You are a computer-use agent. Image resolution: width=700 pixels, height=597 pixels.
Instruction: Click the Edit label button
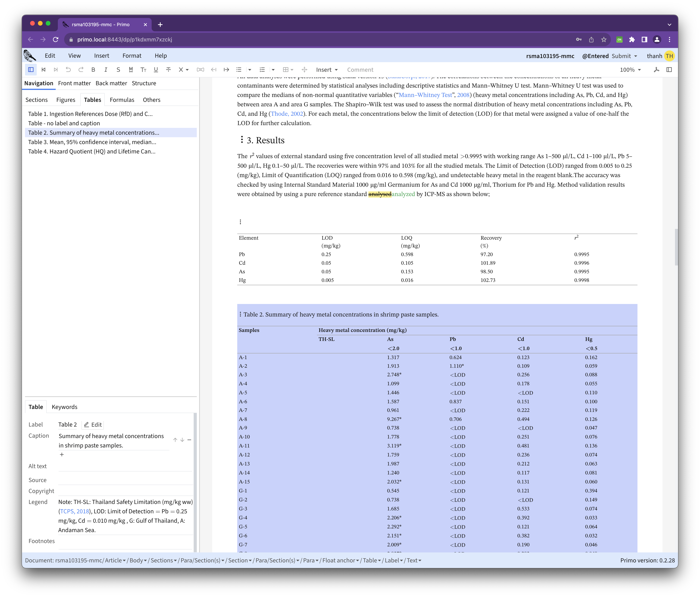point(93,425)
